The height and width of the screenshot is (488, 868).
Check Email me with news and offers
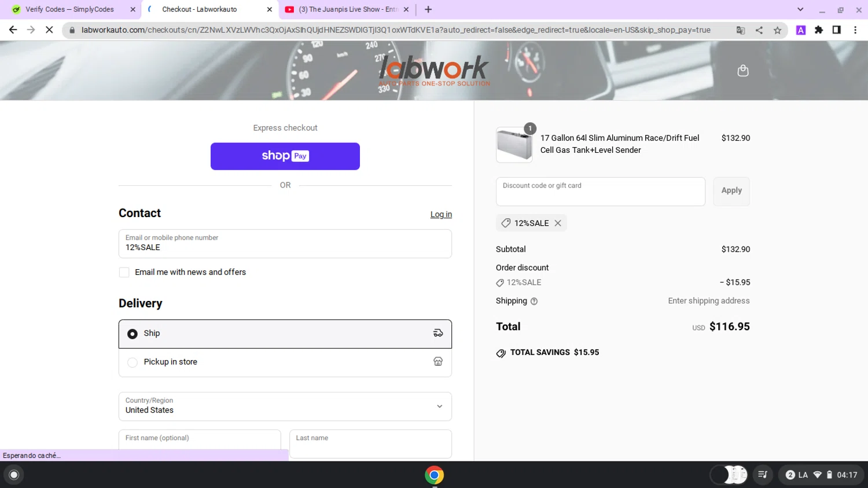coord(124,272)
